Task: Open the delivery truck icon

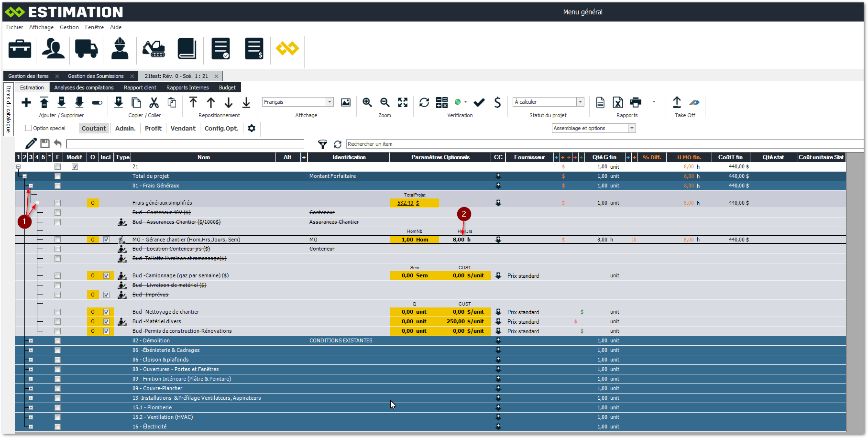Action: 86,49
